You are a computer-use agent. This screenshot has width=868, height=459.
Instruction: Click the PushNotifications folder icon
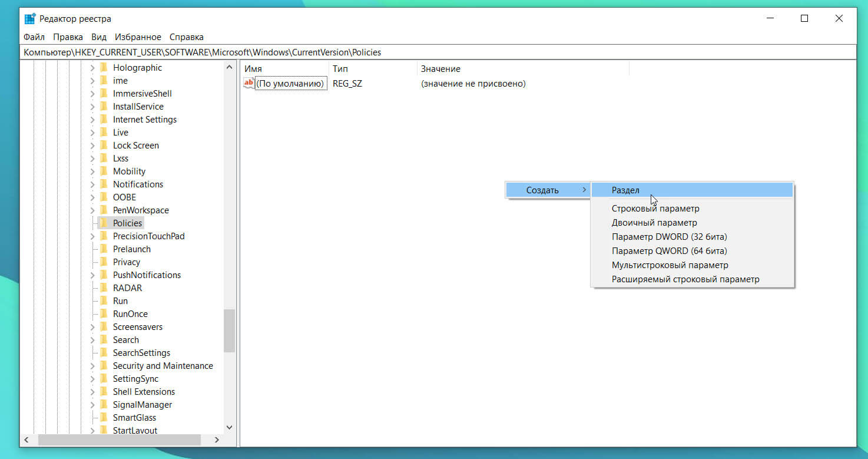pyautogui.click(x=104, y=275)
